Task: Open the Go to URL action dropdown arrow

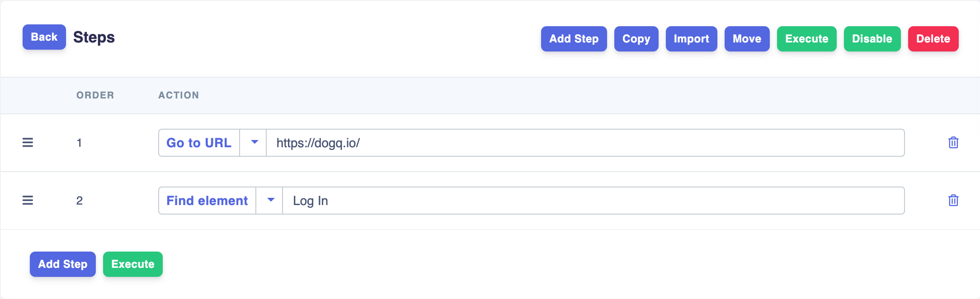Action: click(x=254, y=143)
